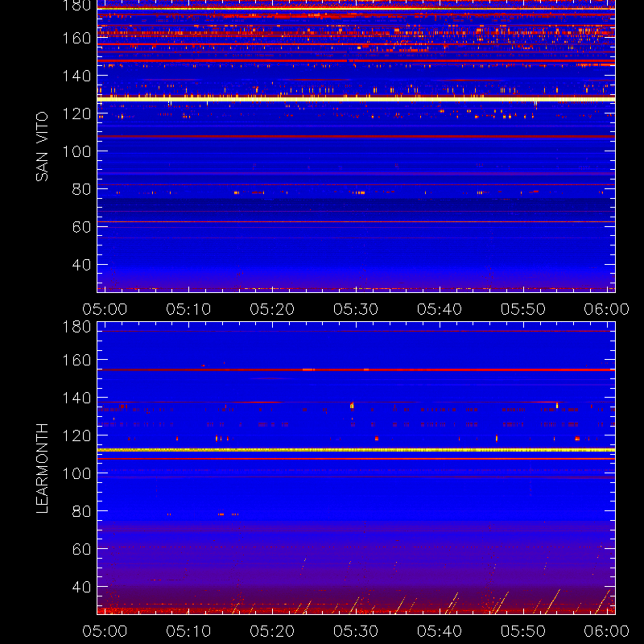The width and height of the screenshot is (644, 644).
Task: Pick the 180 frequency label on Learmonth axis
Action: pyautogui.click(x=76, y=327)
